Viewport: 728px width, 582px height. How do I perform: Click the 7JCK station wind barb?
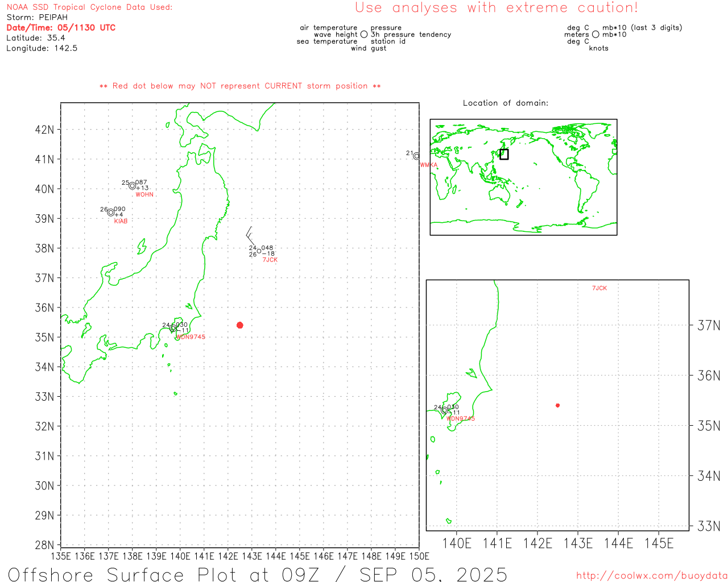251,236
